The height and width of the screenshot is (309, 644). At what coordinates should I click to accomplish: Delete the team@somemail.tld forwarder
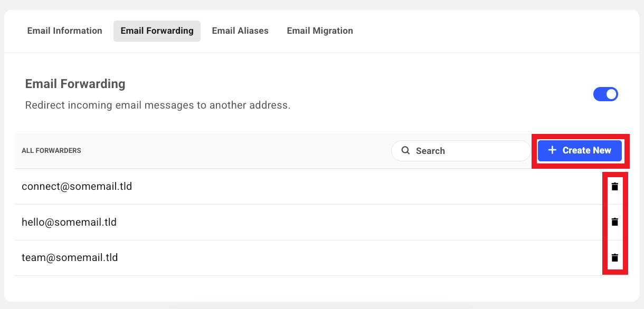(614, 257)
